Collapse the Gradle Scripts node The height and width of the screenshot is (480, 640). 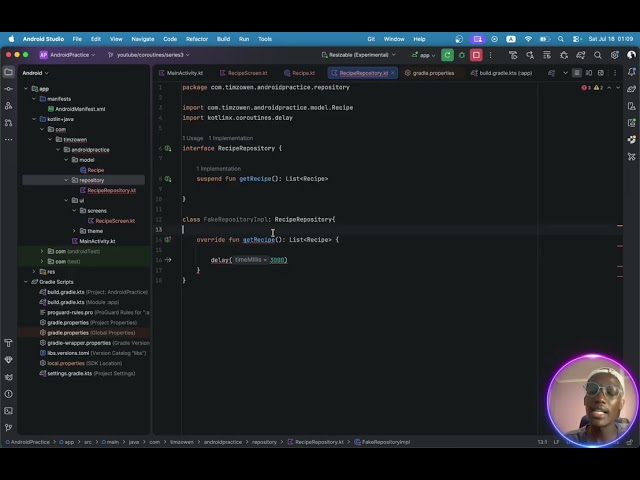(26, 282)
